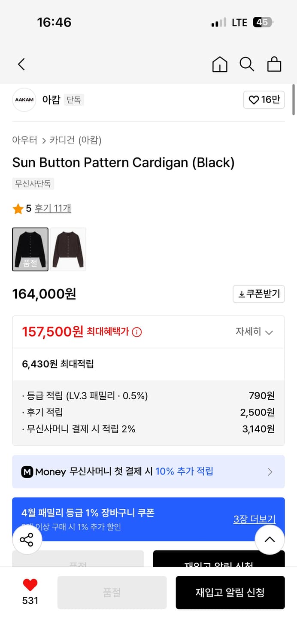Open 후기 11개 reviews link
Screen dimensions: 297x644
53,208
